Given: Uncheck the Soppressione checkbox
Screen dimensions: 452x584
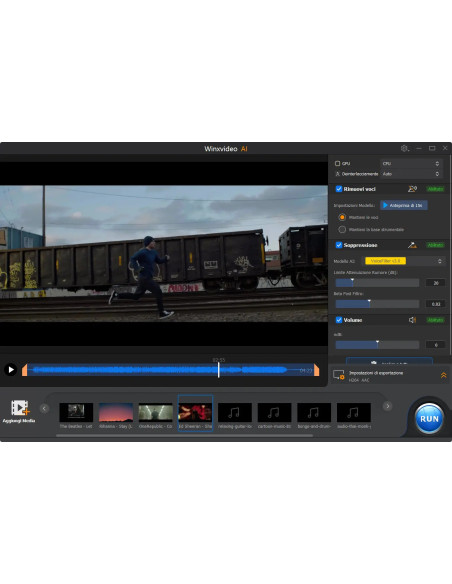Looking at the screenshot, I should click(x=339, y=245).
